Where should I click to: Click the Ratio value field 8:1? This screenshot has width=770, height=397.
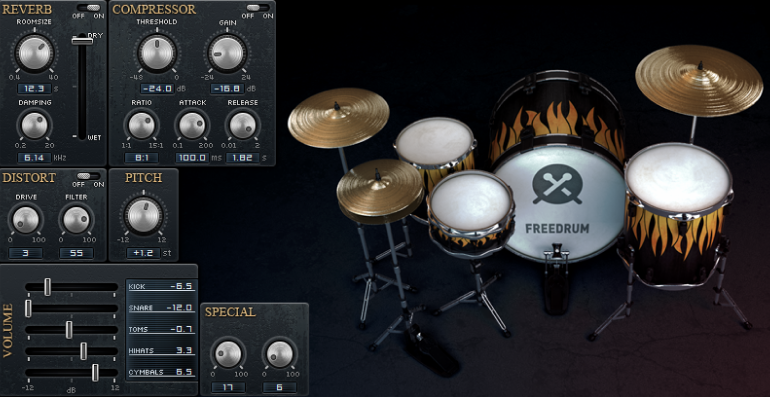(141, 158)
